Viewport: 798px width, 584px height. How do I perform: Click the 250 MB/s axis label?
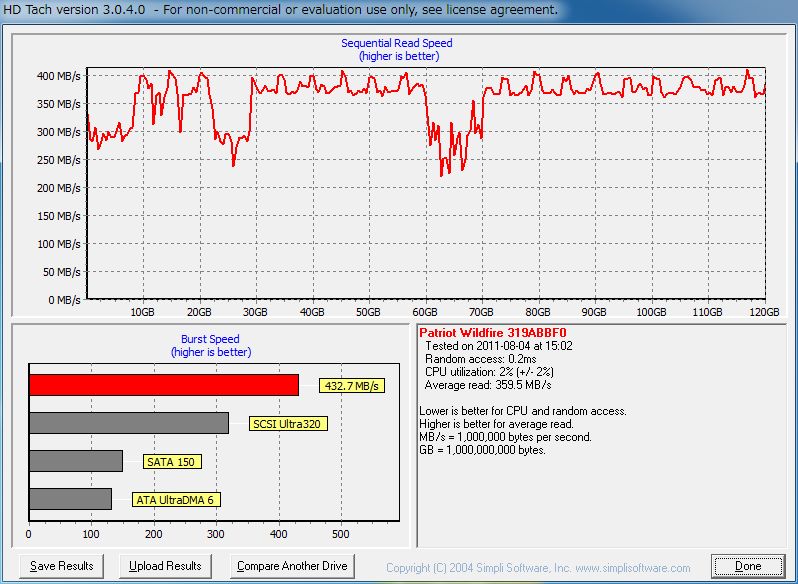pyautogui.click(x=59, y=160)
